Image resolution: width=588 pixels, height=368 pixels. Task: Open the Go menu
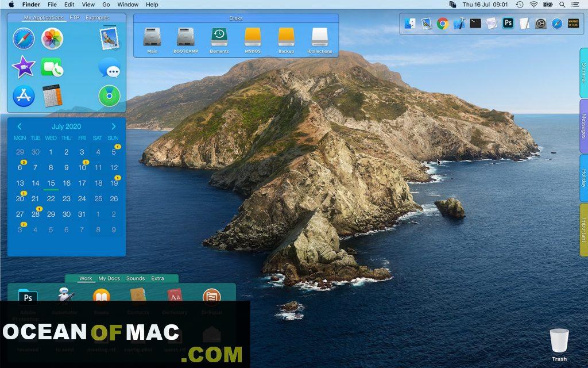pyautogui.click(x=106, y=5)
